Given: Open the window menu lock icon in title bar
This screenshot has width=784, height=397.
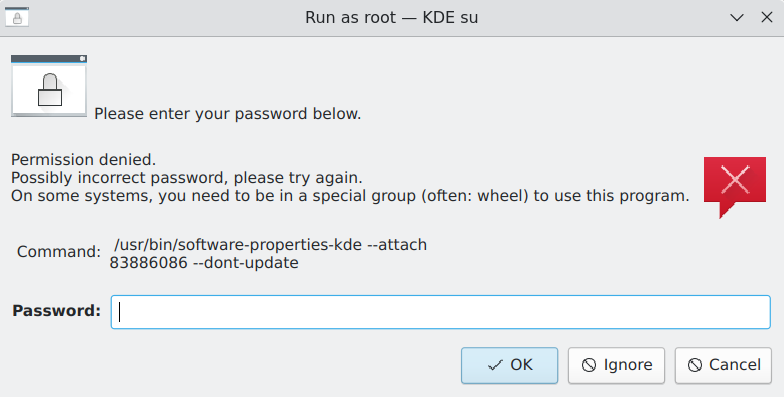Looking at the screenshot, I should coord(17,18).
